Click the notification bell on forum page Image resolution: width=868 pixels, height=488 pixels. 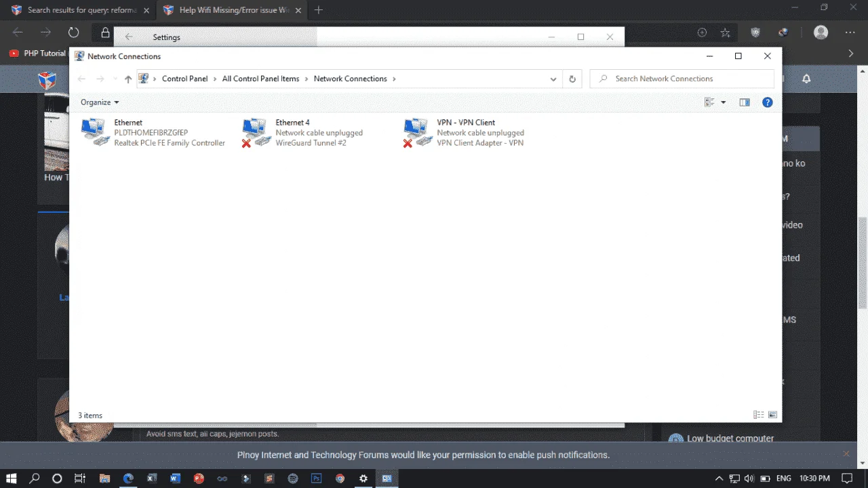(x=806, y=79)
